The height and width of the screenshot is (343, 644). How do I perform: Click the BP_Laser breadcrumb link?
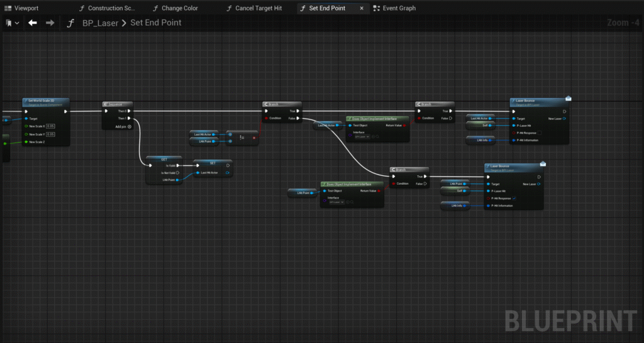tap(100, 23)
